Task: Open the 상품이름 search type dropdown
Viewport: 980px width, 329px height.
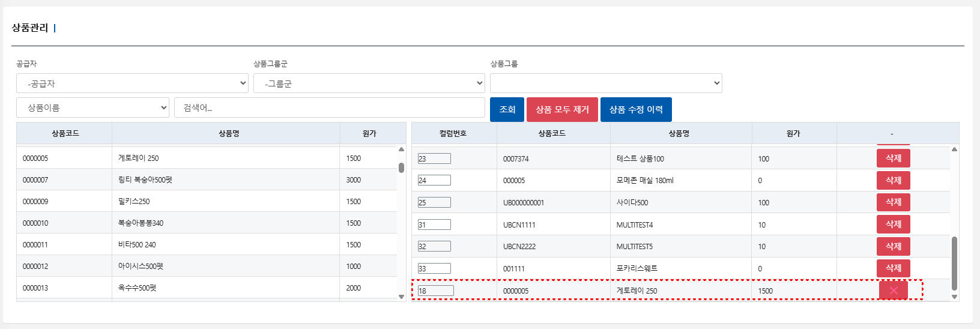Action: tap(93, 107)
